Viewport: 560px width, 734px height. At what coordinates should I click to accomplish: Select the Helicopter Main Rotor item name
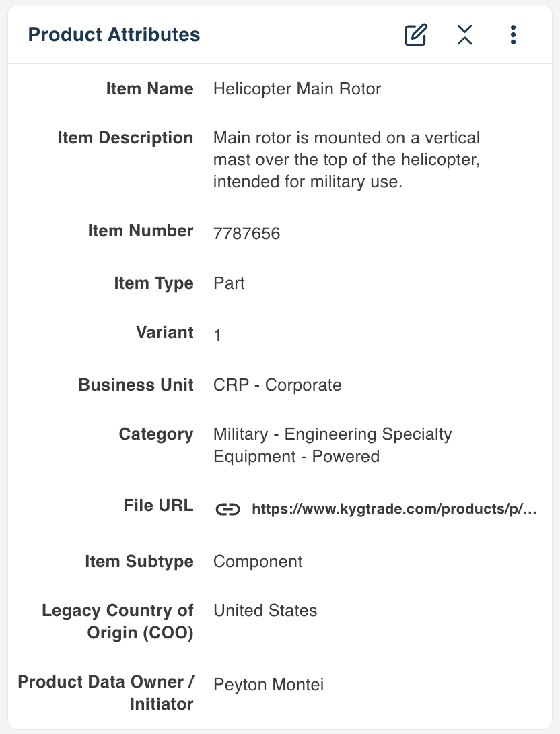tap(297, 88)
